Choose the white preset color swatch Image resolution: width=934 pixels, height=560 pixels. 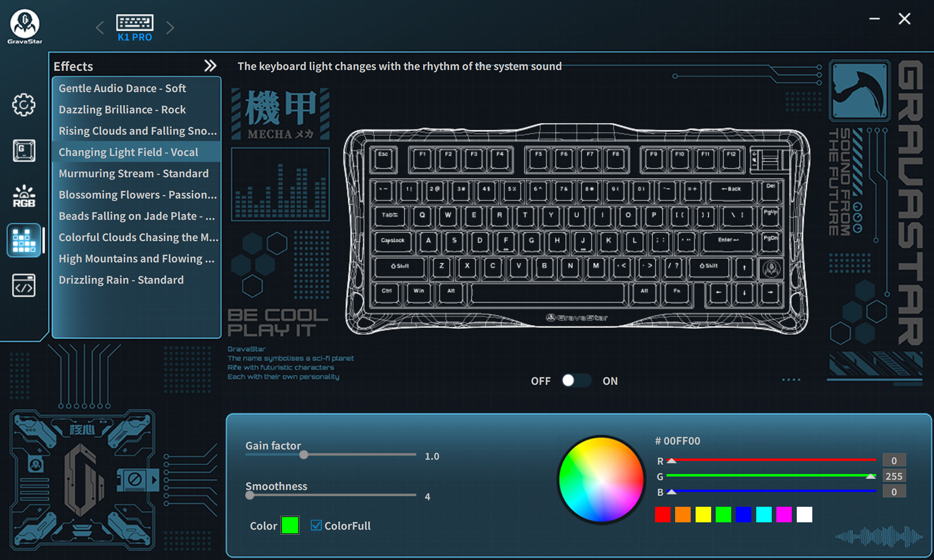[804, 514]
